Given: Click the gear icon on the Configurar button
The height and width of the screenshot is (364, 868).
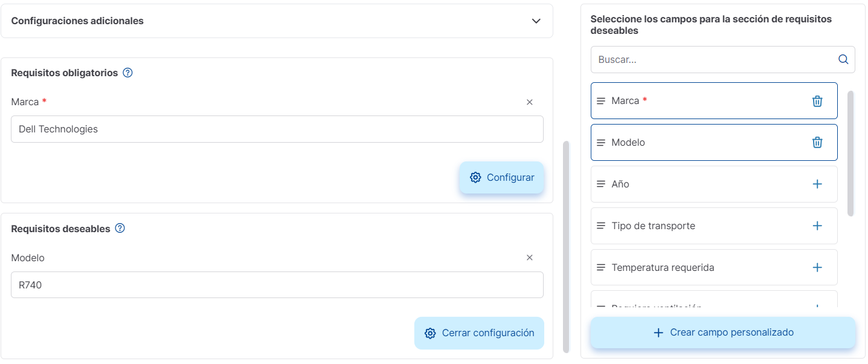Looking at the screenshot, I should tap(475, 177).
